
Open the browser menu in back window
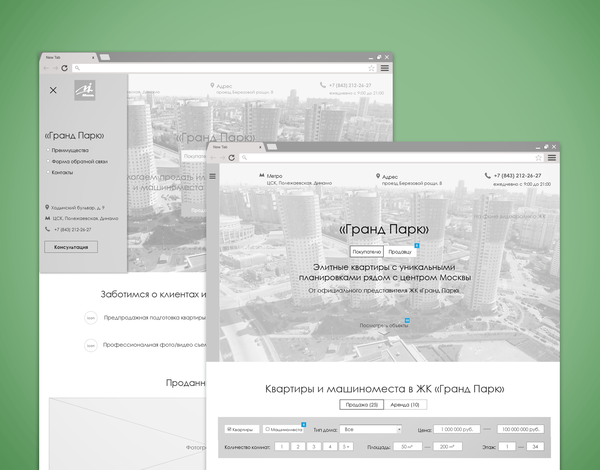point(385,68)
